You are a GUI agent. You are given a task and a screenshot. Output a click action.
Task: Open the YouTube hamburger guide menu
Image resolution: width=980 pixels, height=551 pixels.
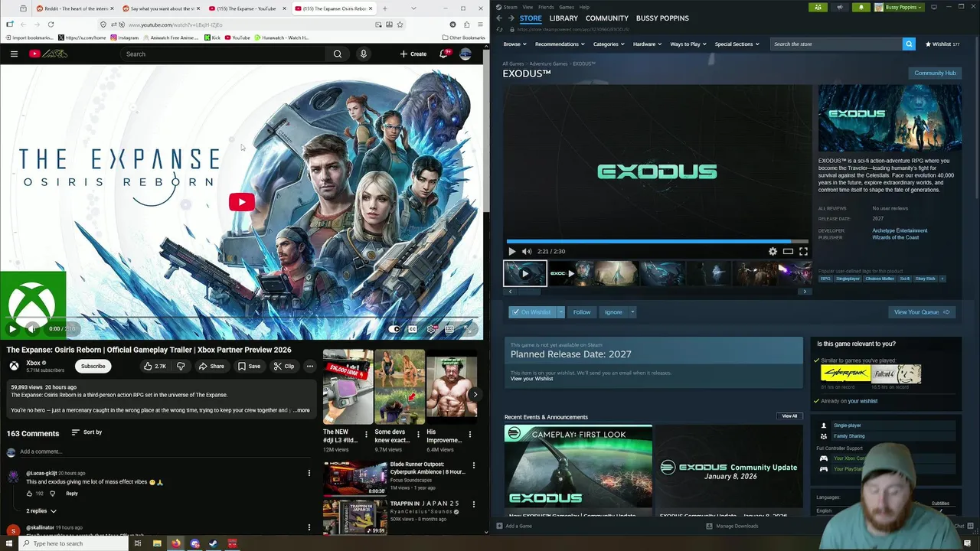coord(14,54)
